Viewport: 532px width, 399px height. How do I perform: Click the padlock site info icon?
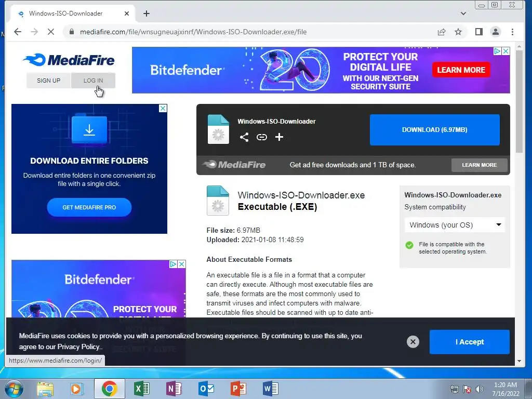(71, 32)
